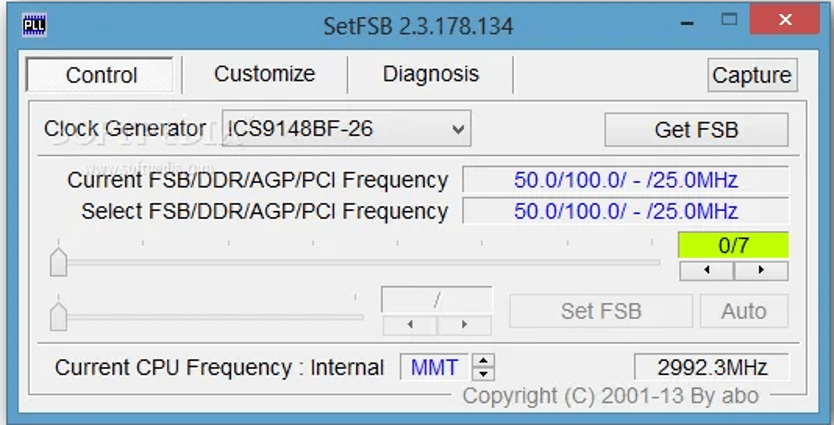Click left arrow under 0/7 indicator

coord(706,271)
